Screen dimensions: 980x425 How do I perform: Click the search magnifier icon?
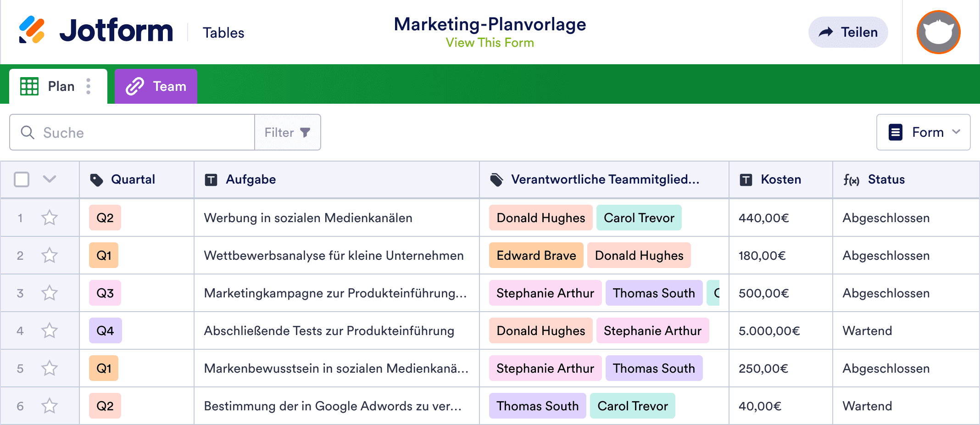click(x=28, y=132)
